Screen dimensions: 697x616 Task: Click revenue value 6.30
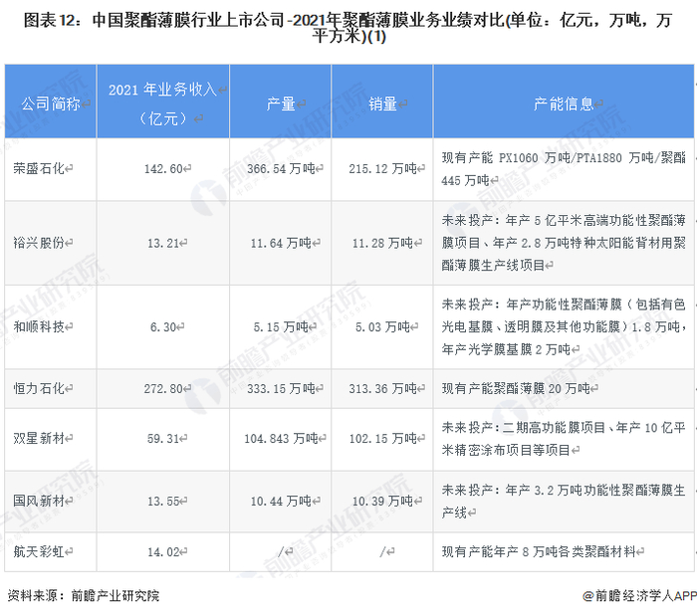coord(163,327)
